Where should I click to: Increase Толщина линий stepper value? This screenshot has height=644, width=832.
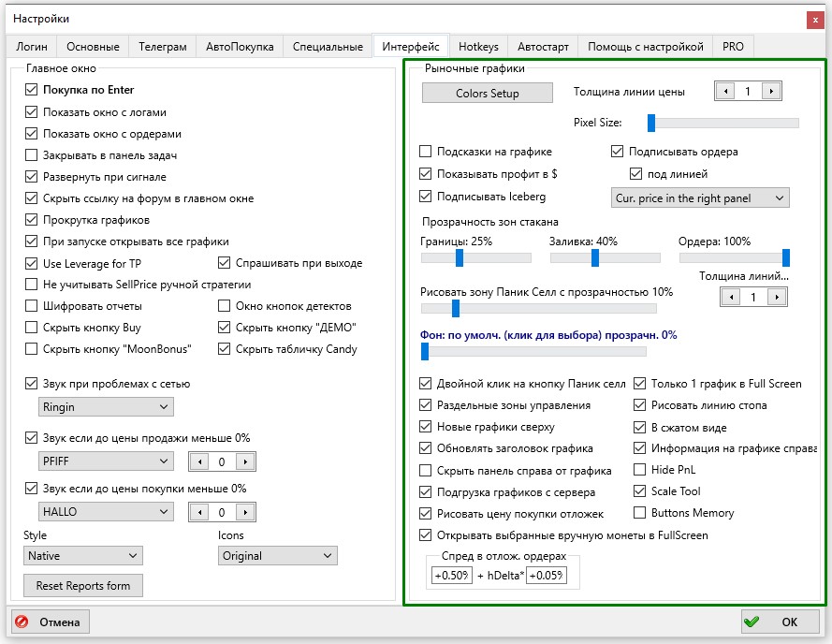click(x=777, y=297)
